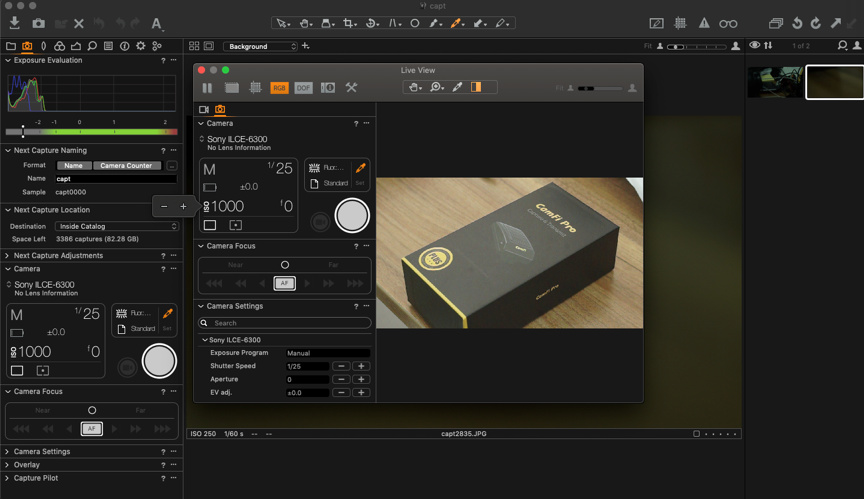Expand Camera Settings panel in left sidebar
This screenshot has width=864, height=499.
(x=7, y=452)
